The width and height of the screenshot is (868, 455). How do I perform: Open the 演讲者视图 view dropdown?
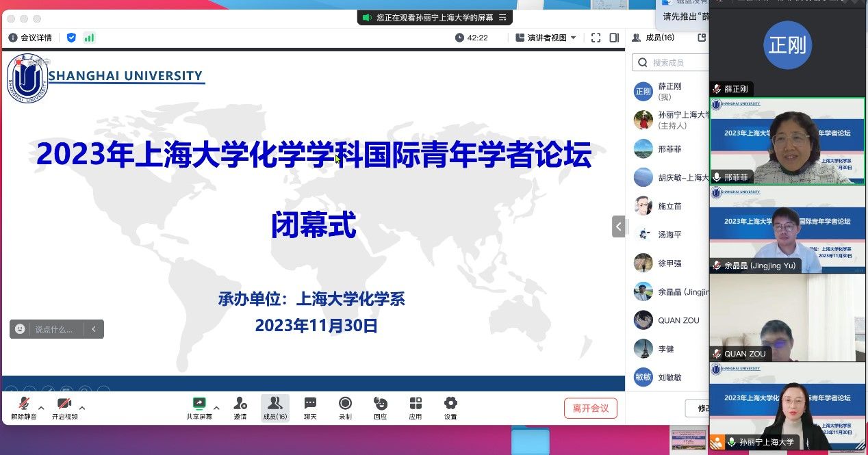(x=546, y=38)
